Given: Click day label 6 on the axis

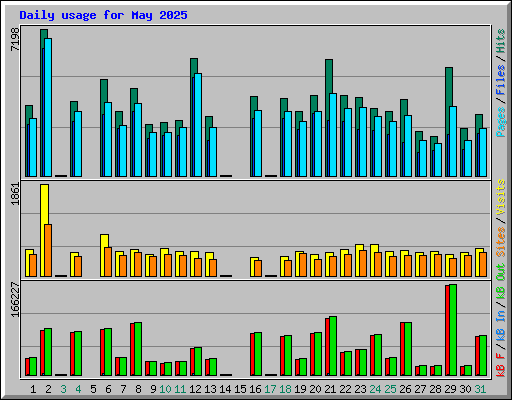Looking at the screenshot, I should point(108,389).
